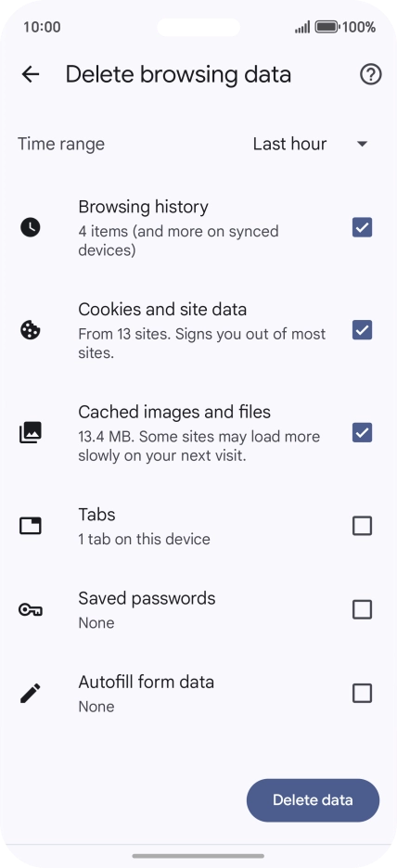The image size is (397, 868).
Task: Check the Autofill form data checkbox
Action: 362,693
